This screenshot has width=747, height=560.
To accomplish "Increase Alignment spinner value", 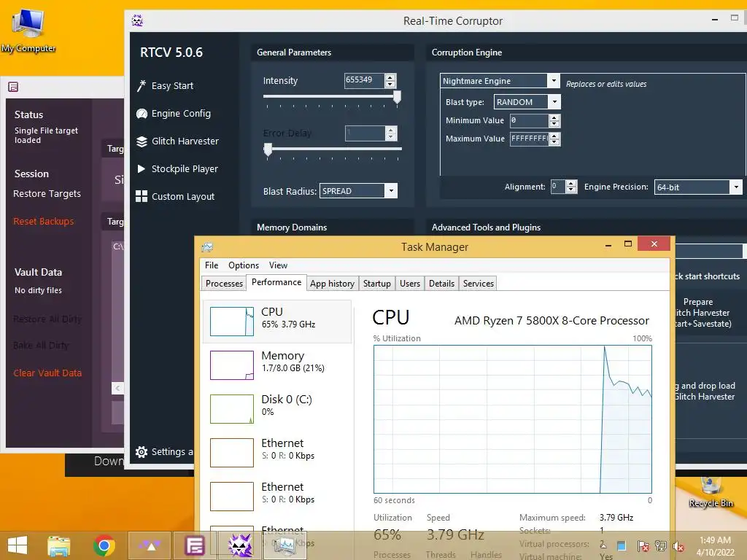I will 571,184.
